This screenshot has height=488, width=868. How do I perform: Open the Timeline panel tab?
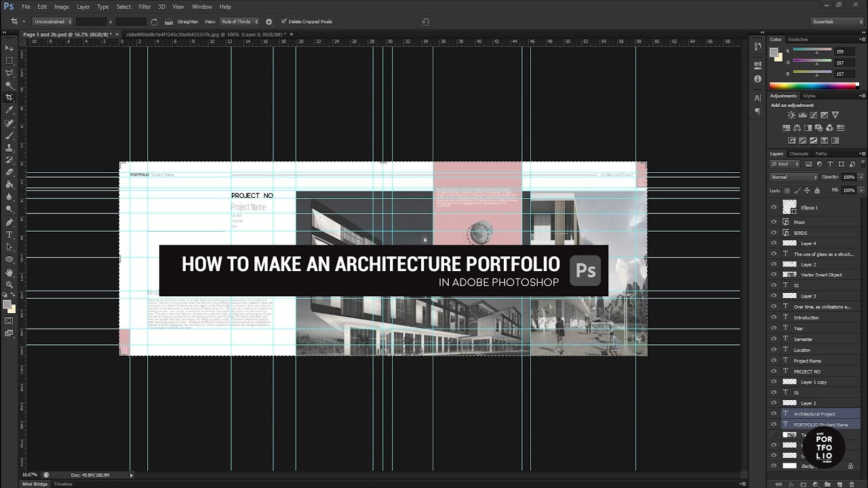pos(63,484)
